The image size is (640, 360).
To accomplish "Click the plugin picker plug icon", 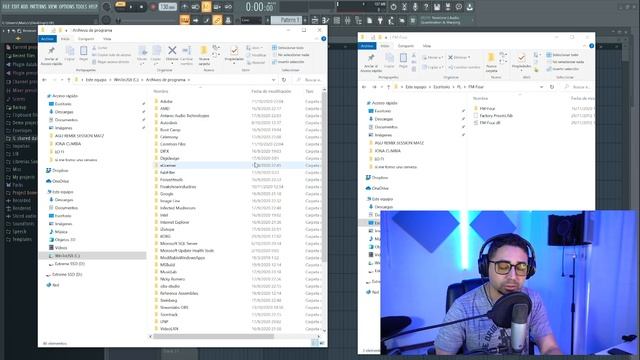I will click(380, 20).
